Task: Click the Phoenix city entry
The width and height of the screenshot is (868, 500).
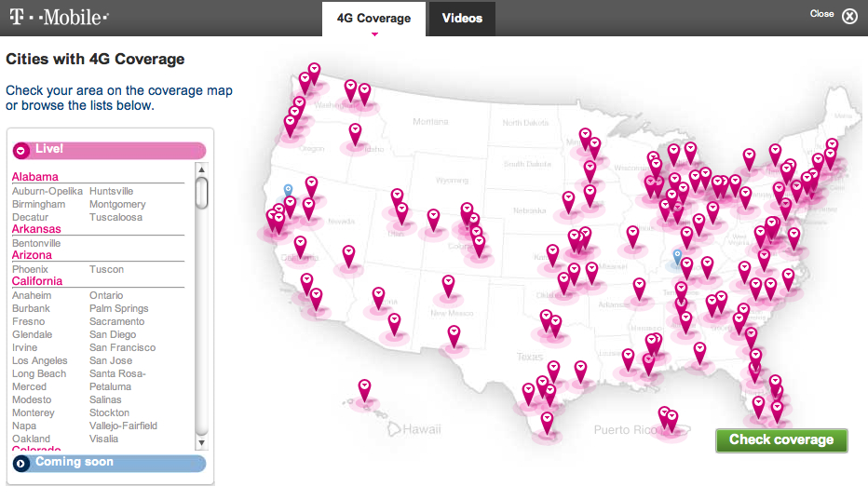Action: coord(30,270)
